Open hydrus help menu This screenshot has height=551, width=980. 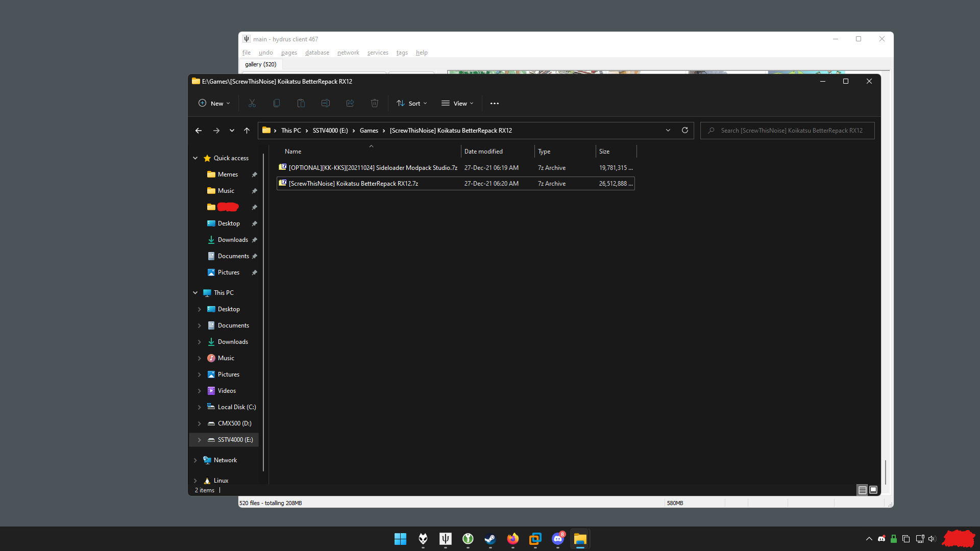[x=422, y=53]
